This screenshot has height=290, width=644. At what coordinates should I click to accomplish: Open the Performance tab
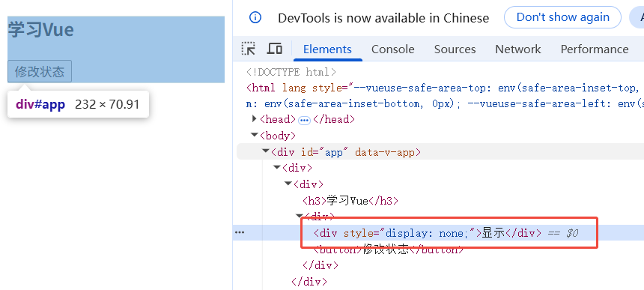point(595,49)
